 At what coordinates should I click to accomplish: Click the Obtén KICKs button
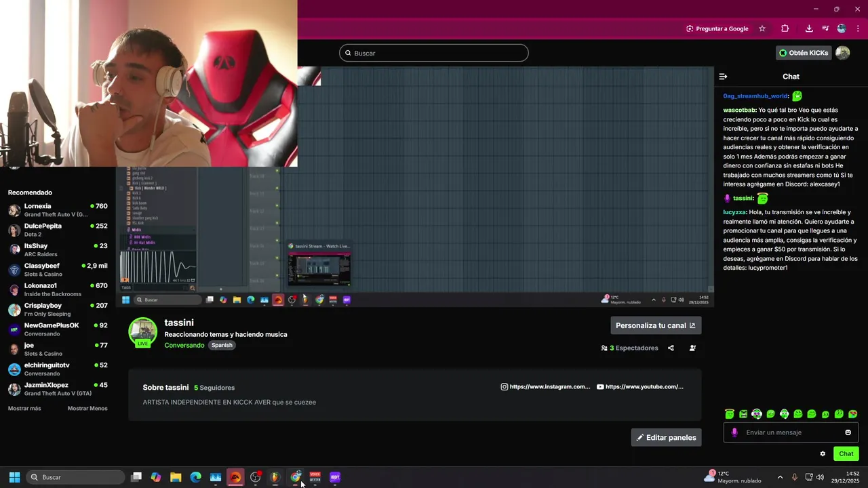pyautogui.click(x=804, y=53)
